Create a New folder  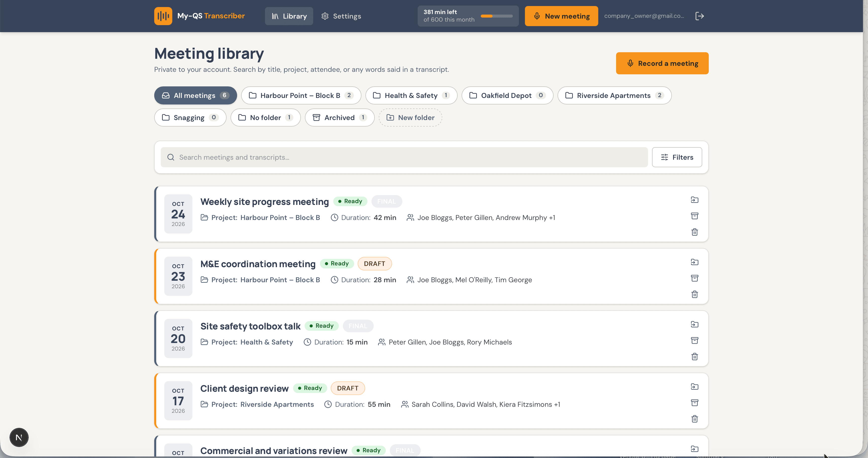[x=410, y=118]
